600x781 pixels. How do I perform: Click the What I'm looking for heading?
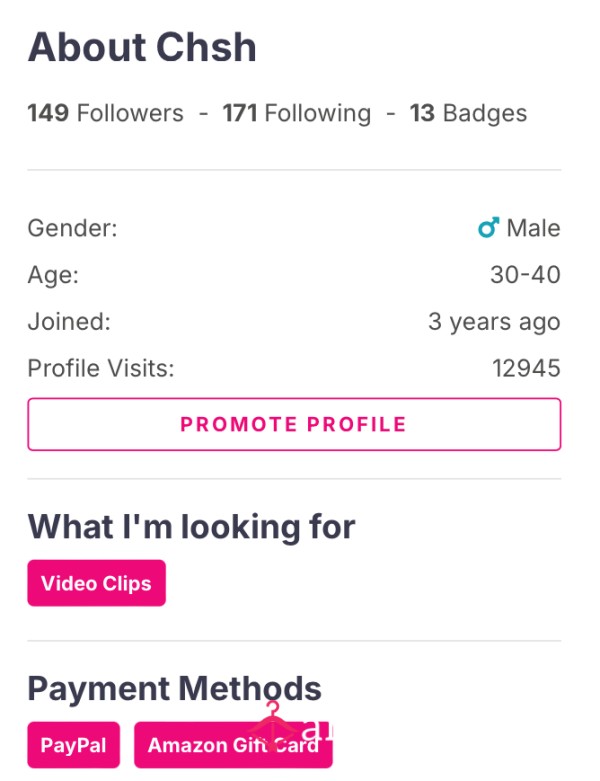pyautogui.click(x=191, y=527)
